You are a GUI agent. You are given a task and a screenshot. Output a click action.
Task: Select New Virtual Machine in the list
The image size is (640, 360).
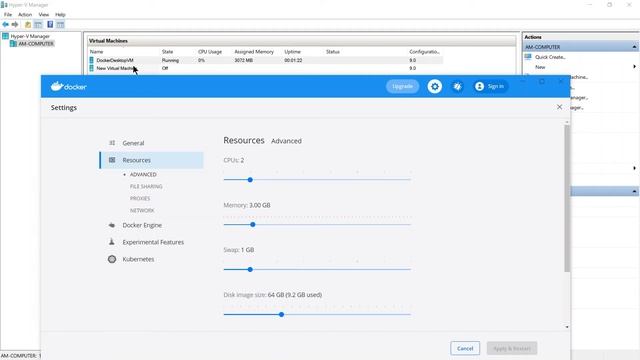116,68
